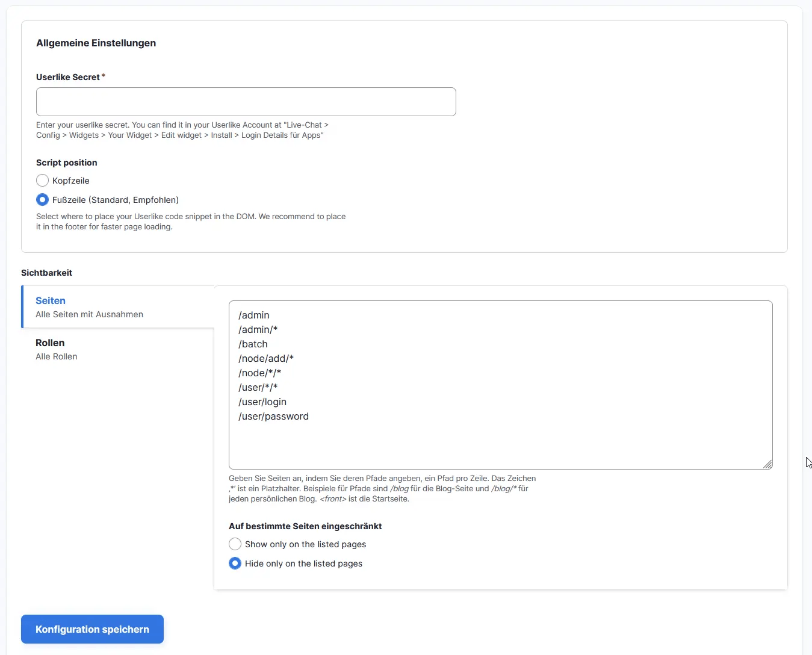Open the "Seiten" visibility tab

tap(50, 300)
